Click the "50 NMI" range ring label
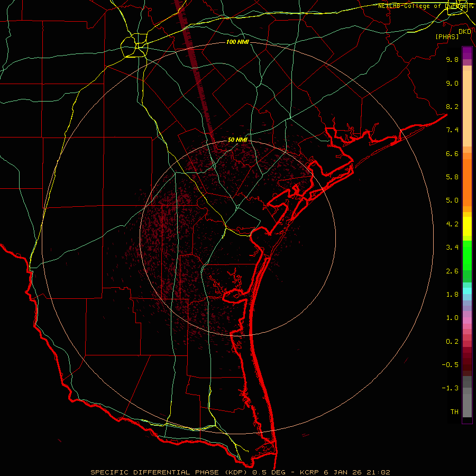Viewport: 476px width, 476px height. (237, 140)
